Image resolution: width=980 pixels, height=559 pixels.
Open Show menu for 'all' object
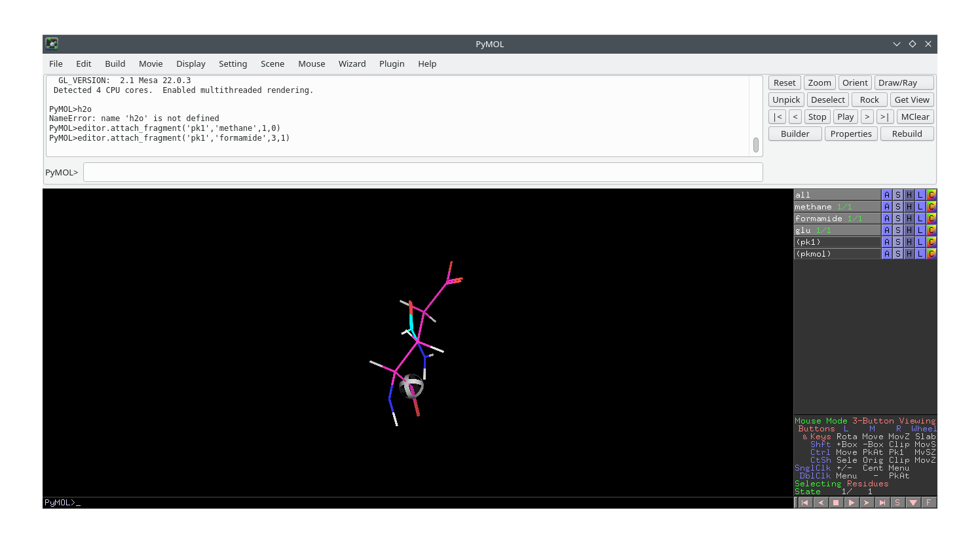click(898, 195)
